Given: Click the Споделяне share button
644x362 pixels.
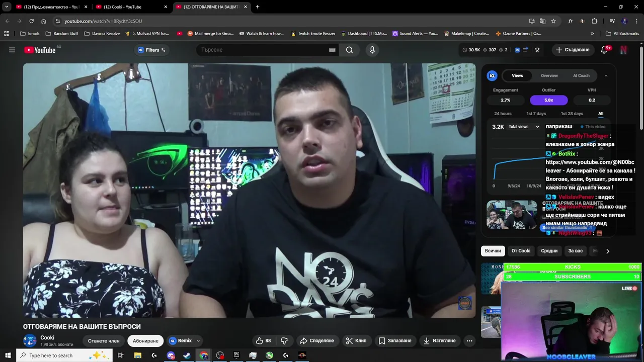Looking at the screenshot, I should click(x=317, y=341).
